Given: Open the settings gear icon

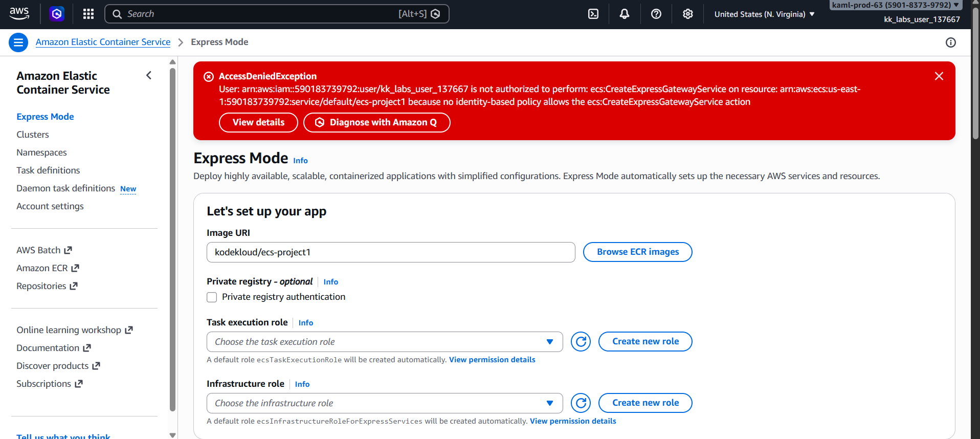Looking at the screenshot, I should click(688, 14).
